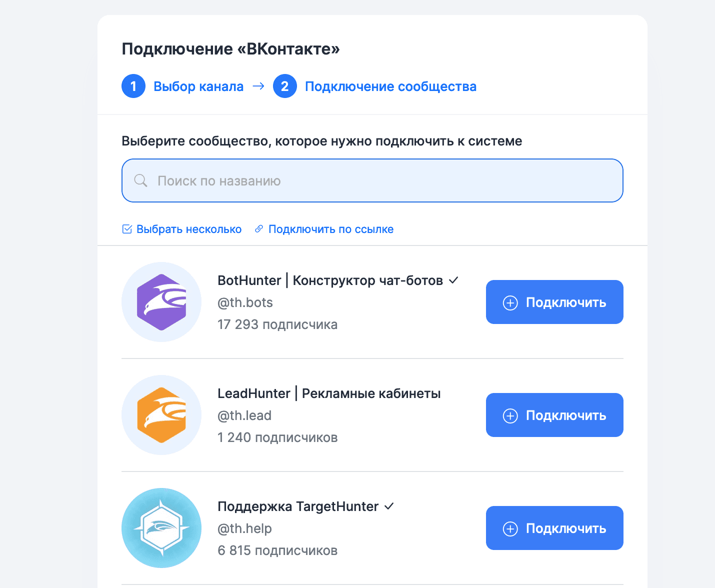Viewport: 715px width, 588px height.
Task: Open "Подключение сообщества" step
Action: pyautogui.click(x=390, y=86)
